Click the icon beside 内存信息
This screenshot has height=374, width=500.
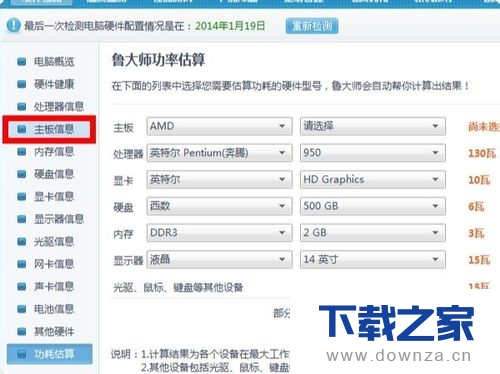22,152
